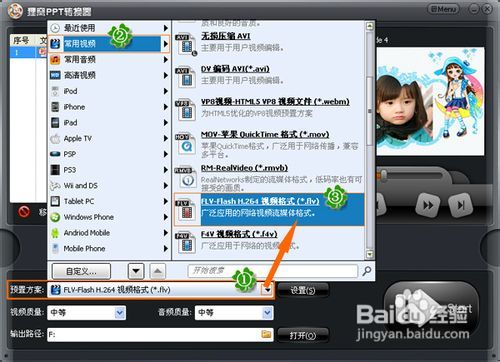Viewport: 500px width, 362px height.
Task: Click the 高清视频 HD icon
Action: pos(55,75)
